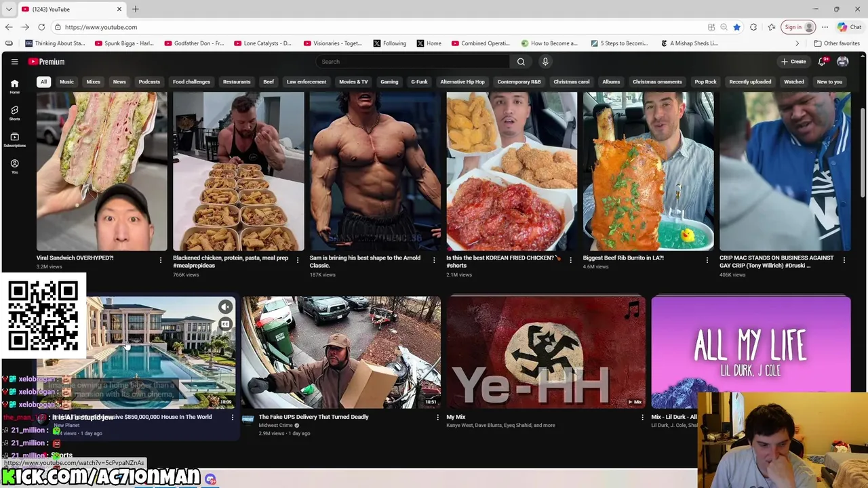Click the browser address bar URL
Screen dimensions: 868x488
point(101,27)
